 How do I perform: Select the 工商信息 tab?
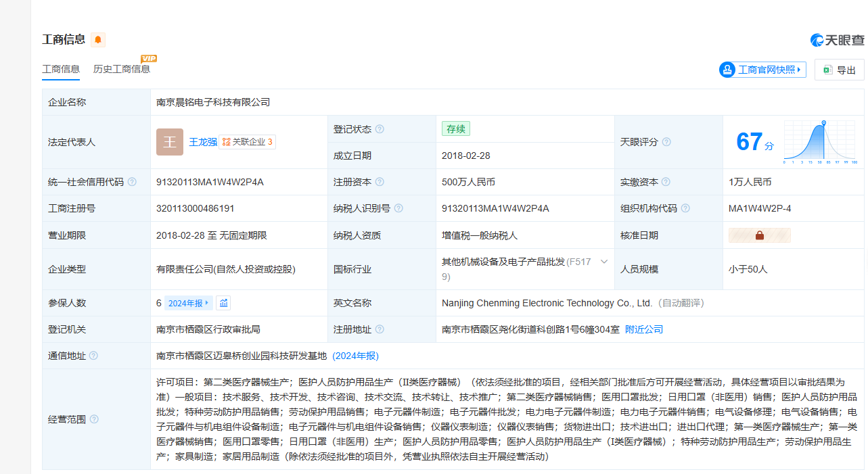click(61, 69)
